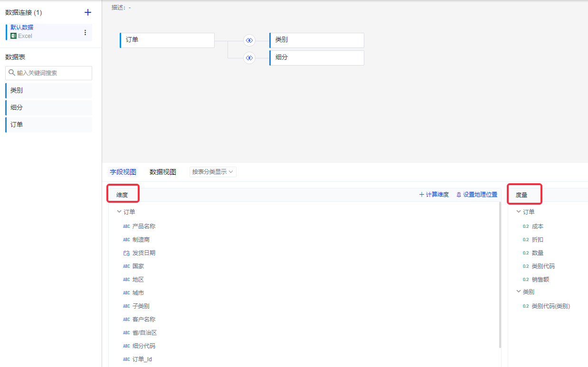Image resolution: width=588 pixels, height=367 pixels.
Task: Switch to the 字段视图 tab
Action: coord(123,172)
